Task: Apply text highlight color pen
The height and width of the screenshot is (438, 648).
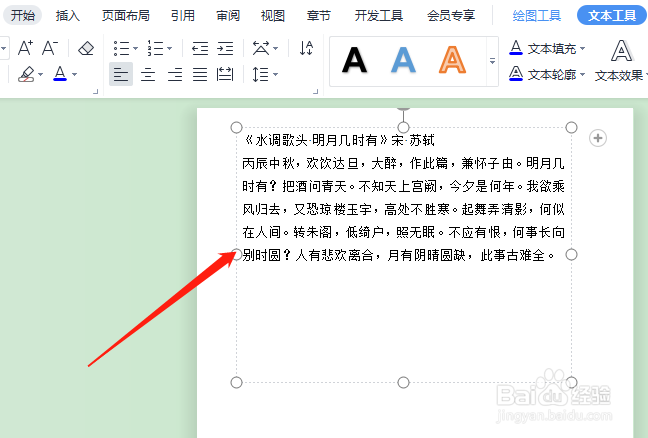Action: click(26, 74)
